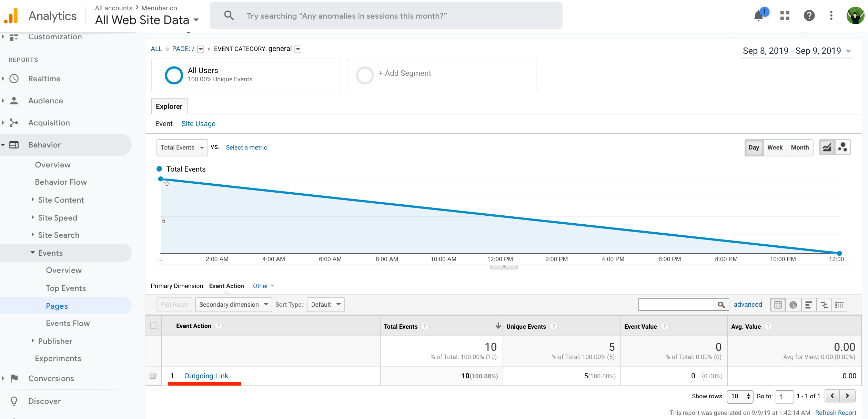
Task: Click the Refresh Report link
Action: [x=835, y=412]
